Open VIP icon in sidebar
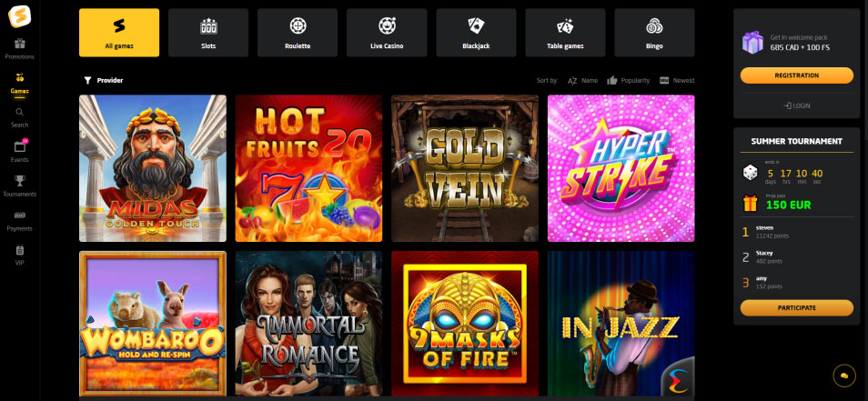 (x=20, y=249)
